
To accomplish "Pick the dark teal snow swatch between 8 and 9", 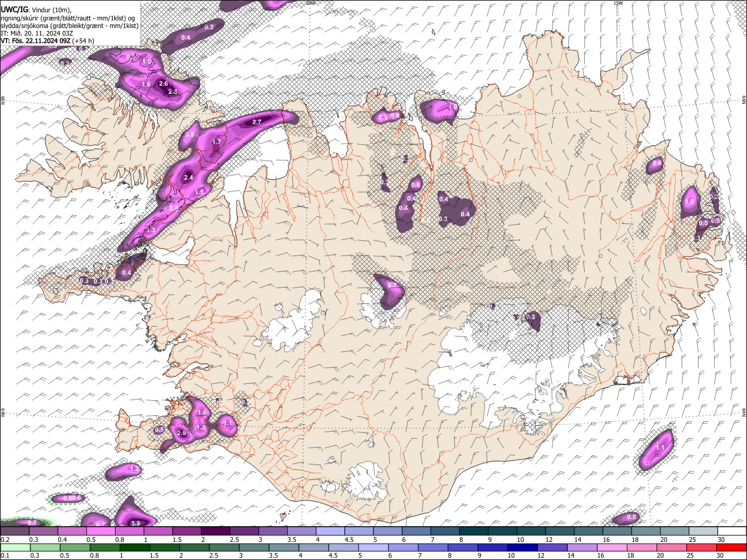I will (473, 531).
